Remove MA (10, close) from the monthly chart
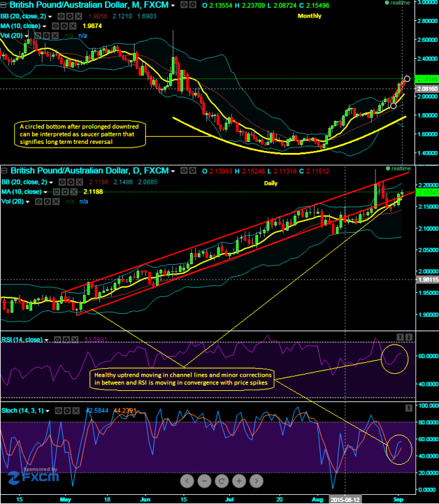The width and height of the screenshot is (439, 504). coord(73,26)
